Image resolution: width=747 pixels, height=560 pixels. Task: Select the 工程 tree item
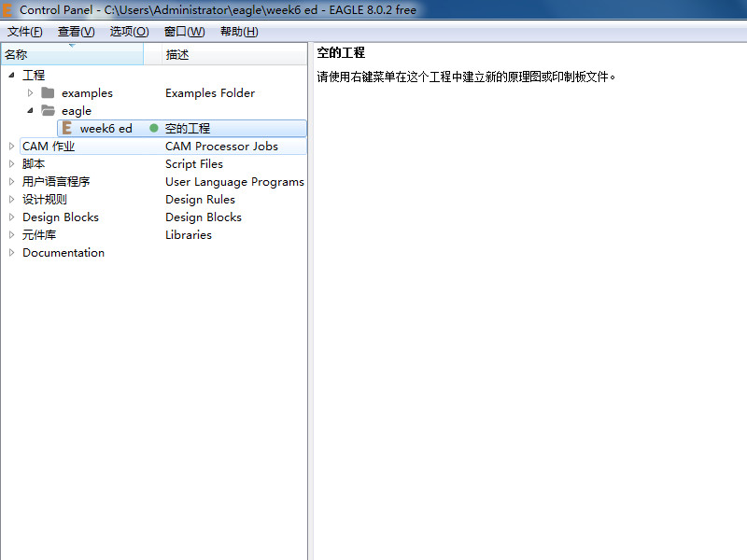tap(34, 76)
